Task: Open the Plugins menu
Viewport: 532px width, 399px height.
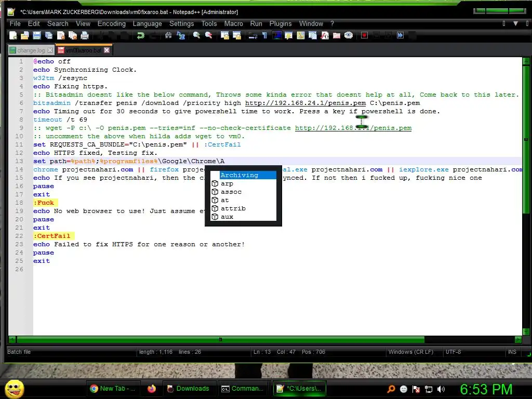Action: (281, 23)
